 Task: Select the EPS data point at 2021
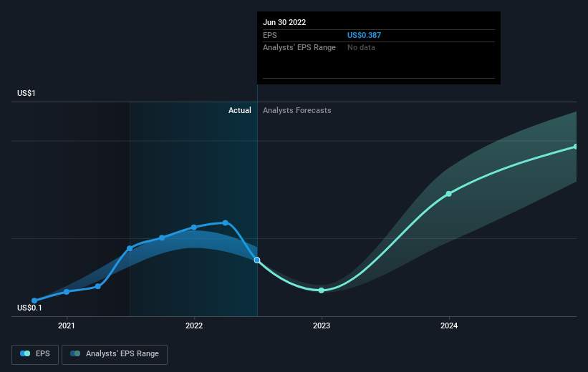click(x=67, y=292)
